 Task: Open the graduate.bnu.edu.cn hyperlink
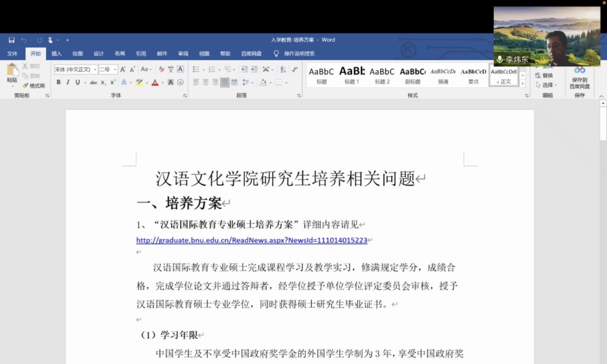[x=251, y=240]
